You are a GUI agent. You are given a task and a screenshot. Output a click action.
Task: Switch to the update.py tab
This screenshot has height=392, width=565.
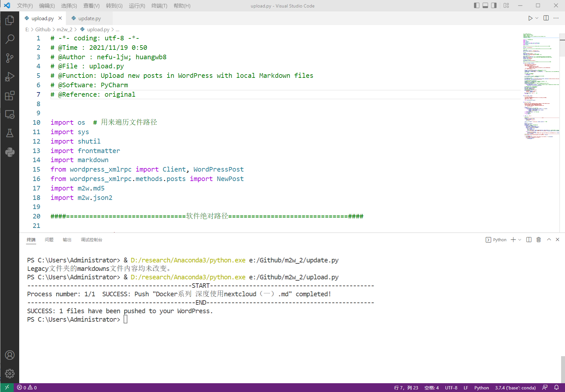click(89, 18)
